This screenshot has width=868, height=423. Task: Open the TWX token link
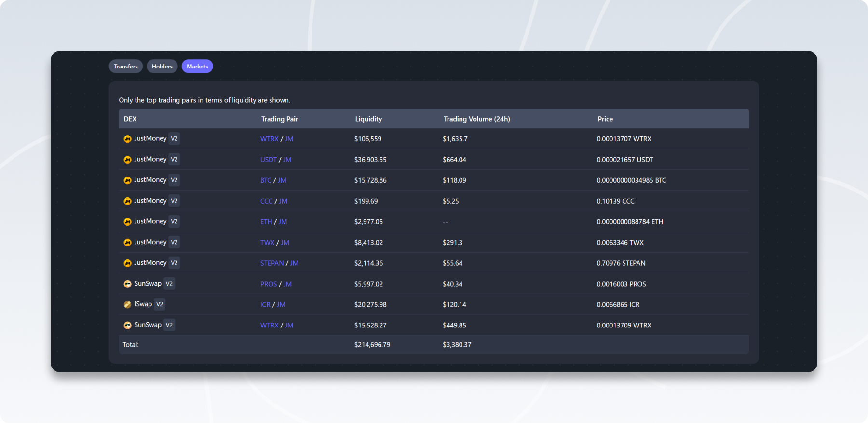tap(267, 243)
